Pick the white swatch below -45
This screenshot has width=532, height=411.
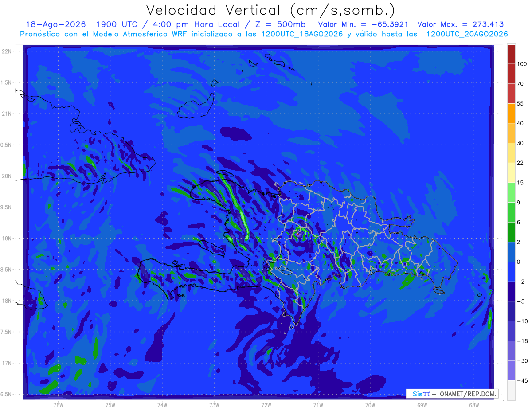tap(511, 390)
